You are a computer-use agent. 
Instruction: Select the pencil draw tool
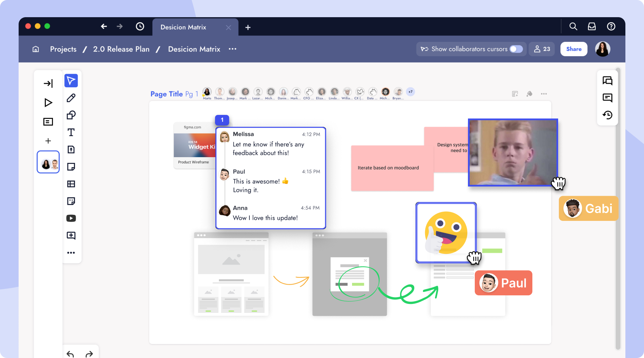(71, 98)
